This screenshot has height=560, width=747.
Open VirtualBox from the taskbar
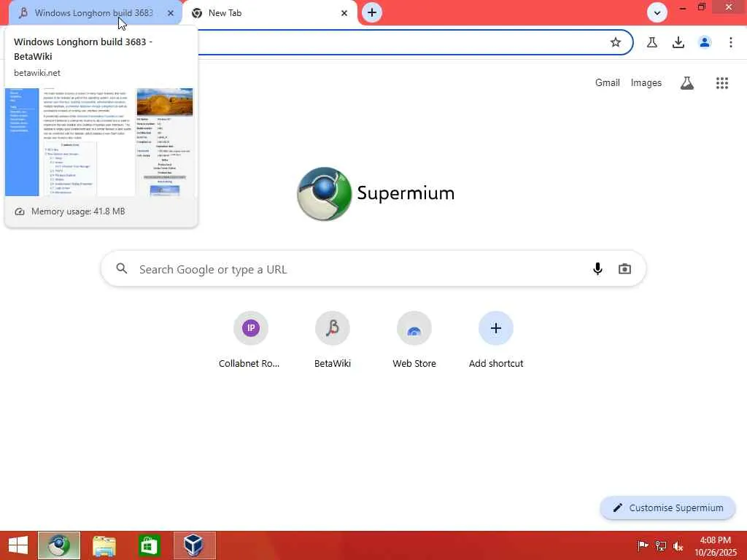pyautogui.click(x=194, y=545)
